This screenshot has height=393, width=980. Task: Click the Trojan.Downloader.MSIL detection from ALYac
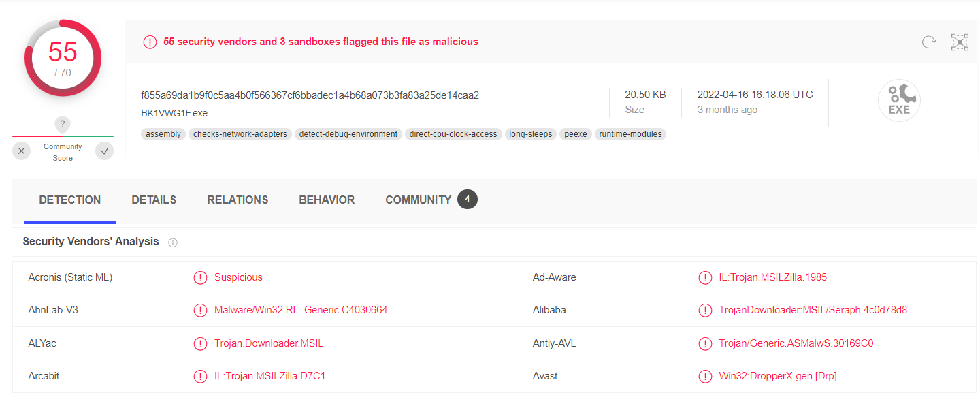[x=268, y=343]
